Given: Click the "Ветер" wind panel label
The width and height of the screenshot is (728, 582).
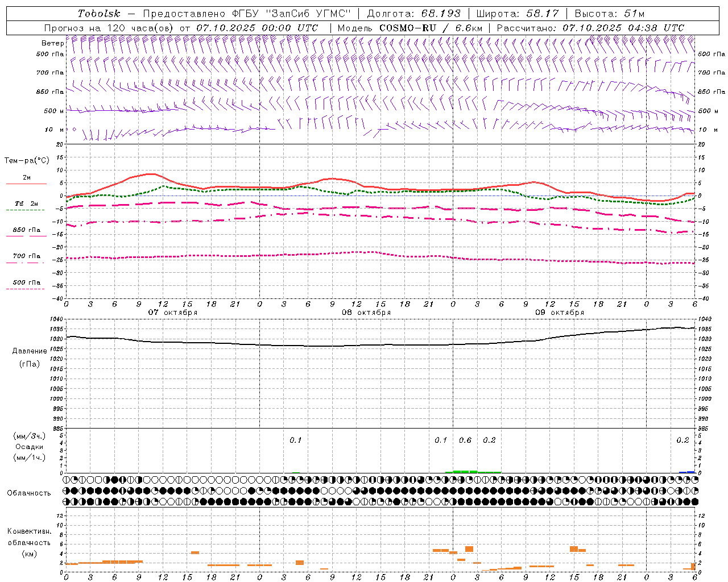Looking at the screenshot, I should pos(53,43).
